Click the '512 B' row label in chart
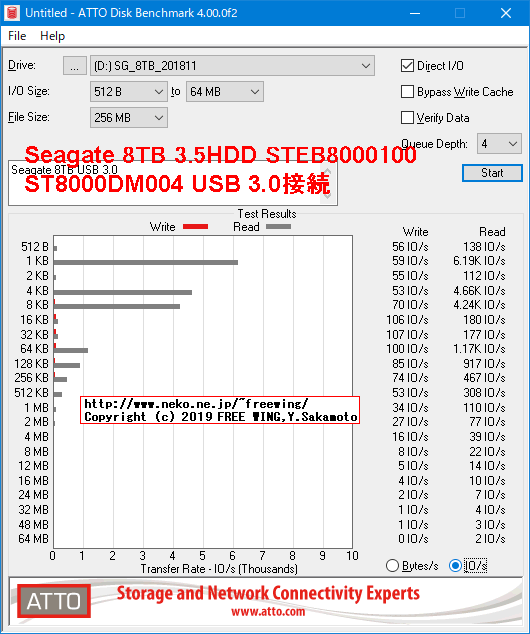This screenshot has height=634, width=530. coord(35,247)
